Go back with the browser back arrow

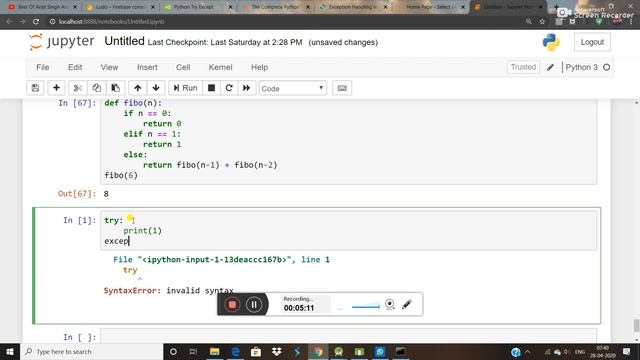[x=9, y=21]
